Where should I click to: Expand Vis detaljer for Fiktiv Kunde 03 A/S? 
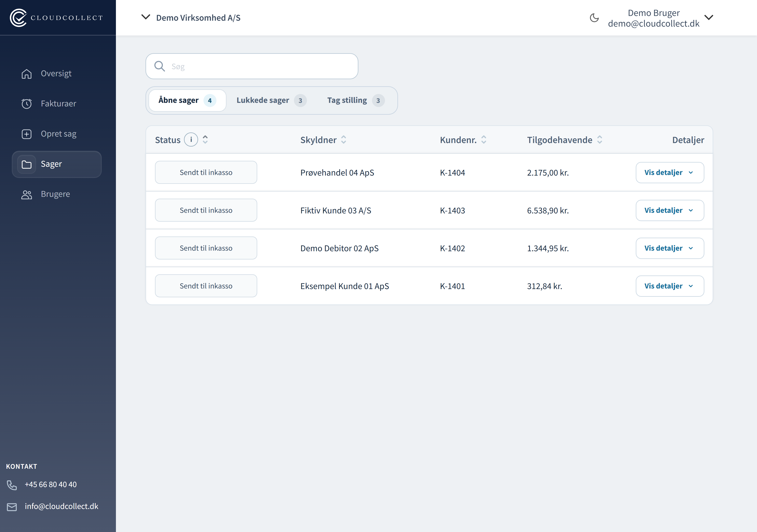(670, 211)
